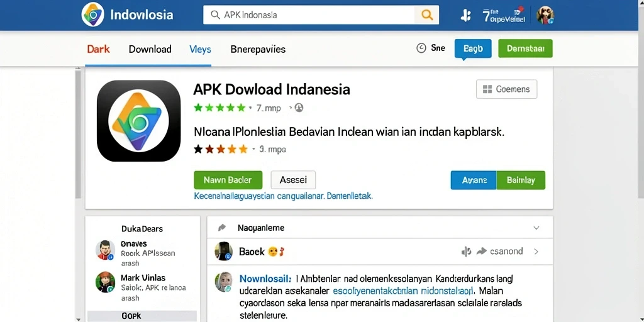Click the vertical scrollbar thumb on left
The width and height of the screenshot is (644, 322).
point(78,135)
